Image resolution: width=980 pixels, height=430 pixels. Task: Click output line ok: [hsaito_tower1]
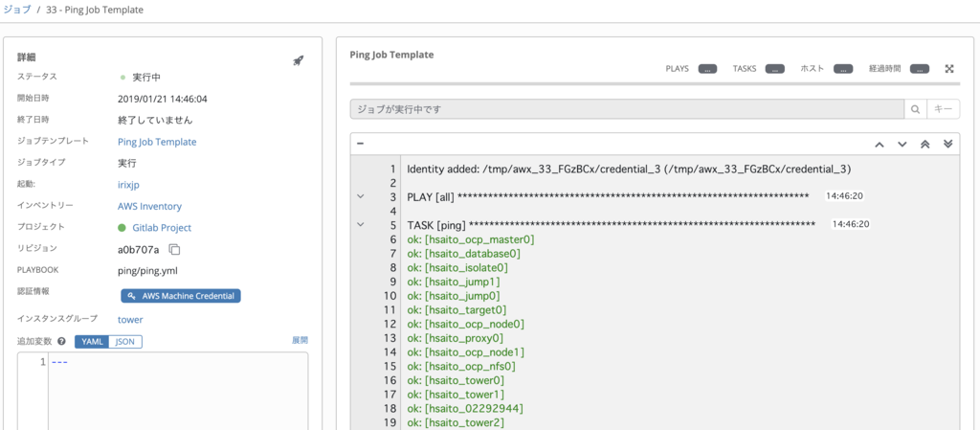[456, 395]
